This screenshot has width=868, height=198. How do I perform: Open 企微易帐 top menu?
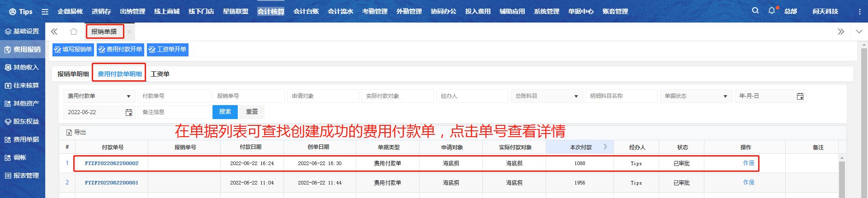70,12
